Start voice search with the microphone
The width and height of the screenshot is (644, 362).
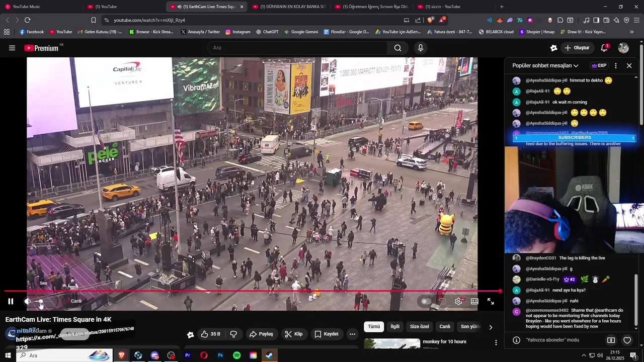[421, 48]
